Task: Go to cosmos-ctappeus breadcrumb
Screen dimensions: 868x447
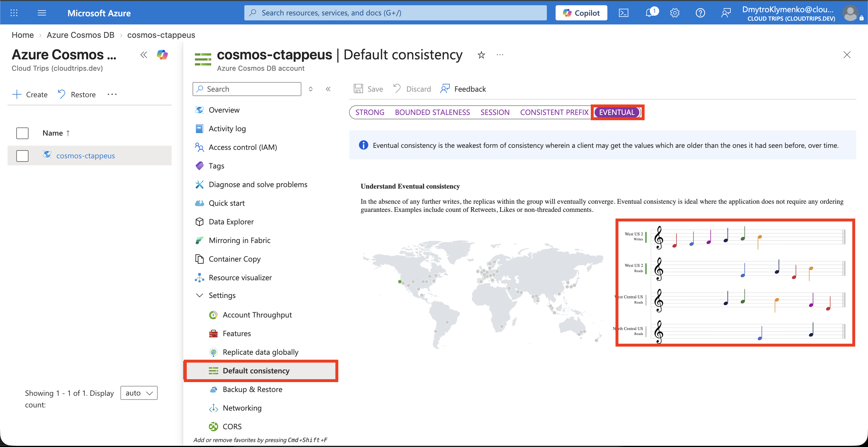Action: coord(161,35)
